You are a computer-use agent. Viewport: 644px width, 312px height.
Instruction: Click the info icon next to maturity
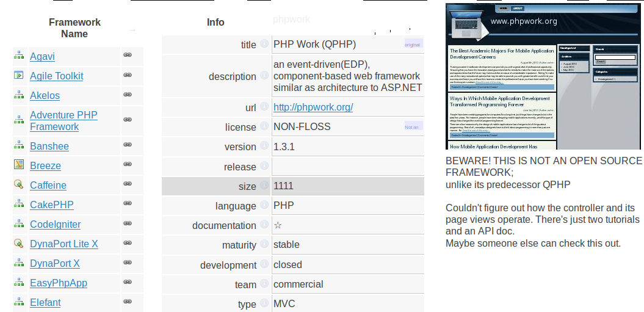click(x=264, y=244)
